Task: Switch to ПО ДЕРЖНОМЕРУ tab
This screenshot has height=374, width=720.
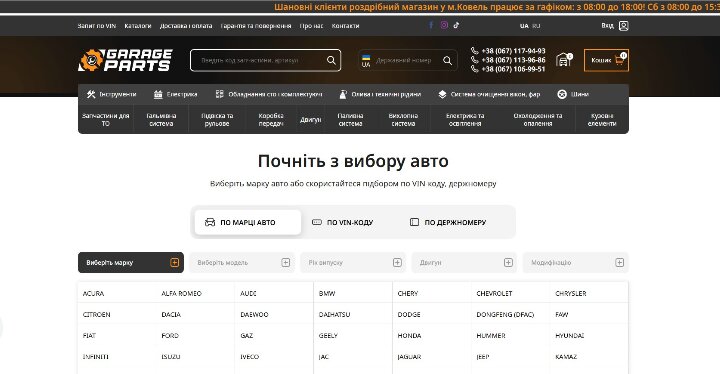Action: click(448, 222)
